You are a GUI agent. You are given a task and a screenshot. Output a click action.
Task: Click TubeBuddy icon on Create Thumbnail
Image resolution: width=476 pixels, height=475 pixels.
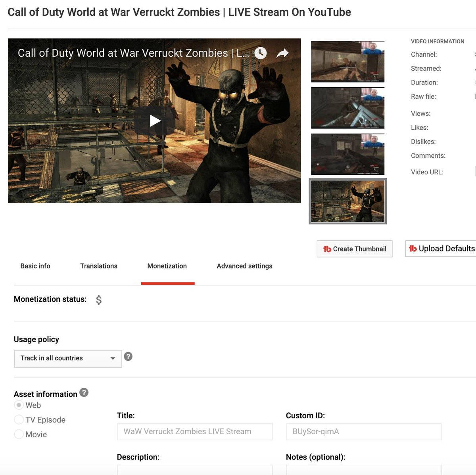[x=327, y=249]
